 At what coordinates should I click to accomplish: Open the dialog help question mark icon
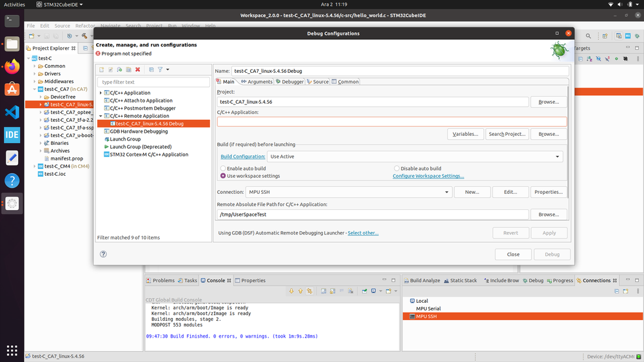103,254
